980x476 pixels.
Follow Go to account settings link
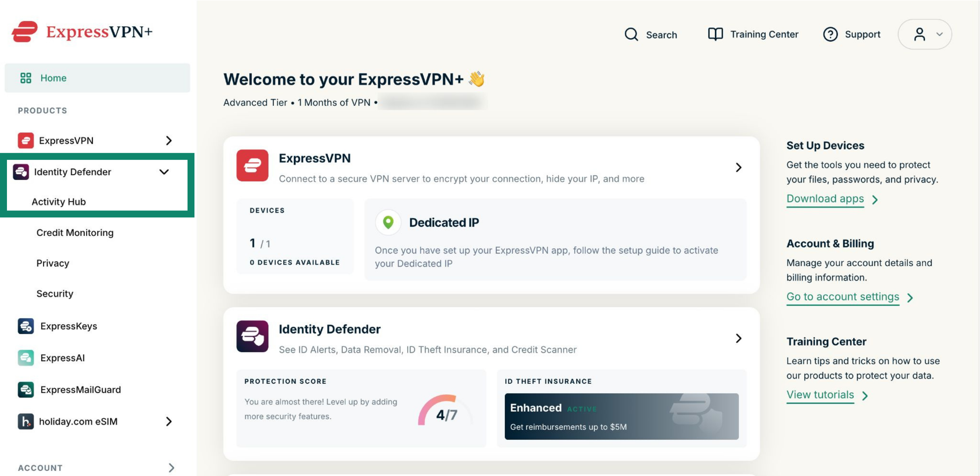[843, 297]
